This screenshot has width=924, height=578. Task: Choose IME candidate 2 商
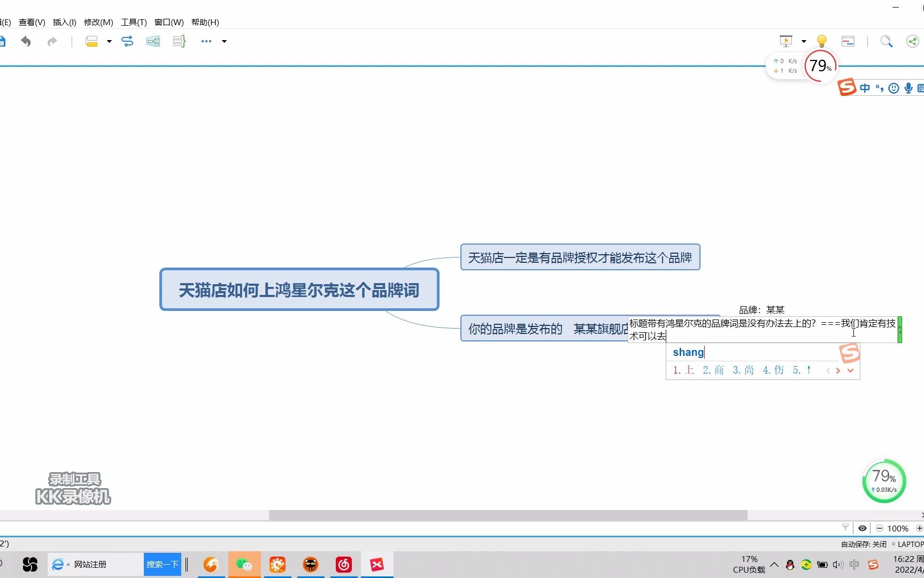pos(713,370)
